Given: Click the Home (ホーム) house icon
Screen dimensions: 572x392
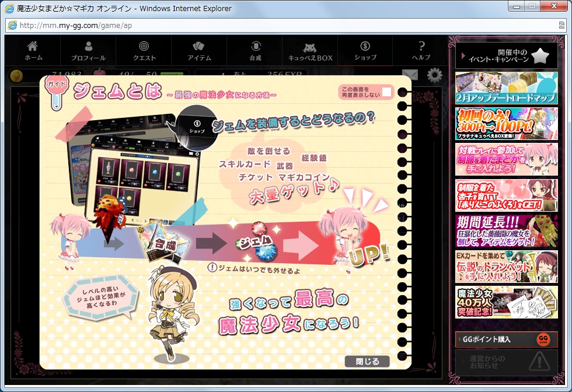Looking at the screenshot, I should point(33,47).
